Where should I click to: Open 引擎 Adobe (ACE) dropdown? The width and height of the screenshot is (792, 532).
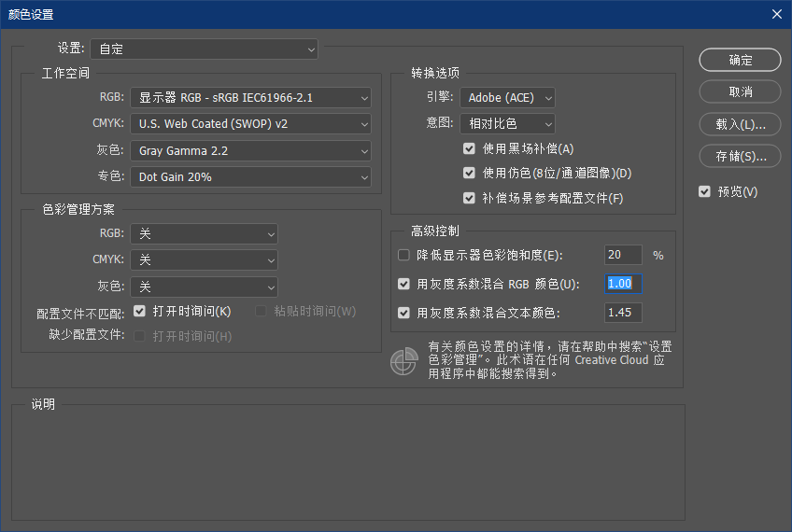[x=508, y=97]
